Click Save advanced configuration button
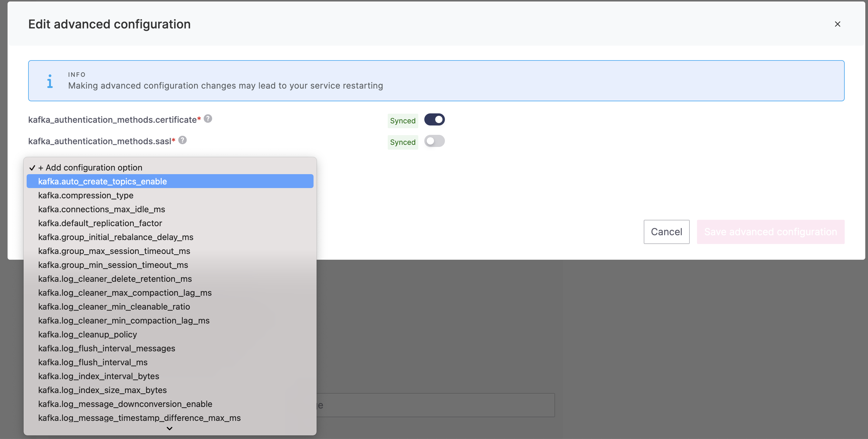The image size is (868, 439). (770, 232)
